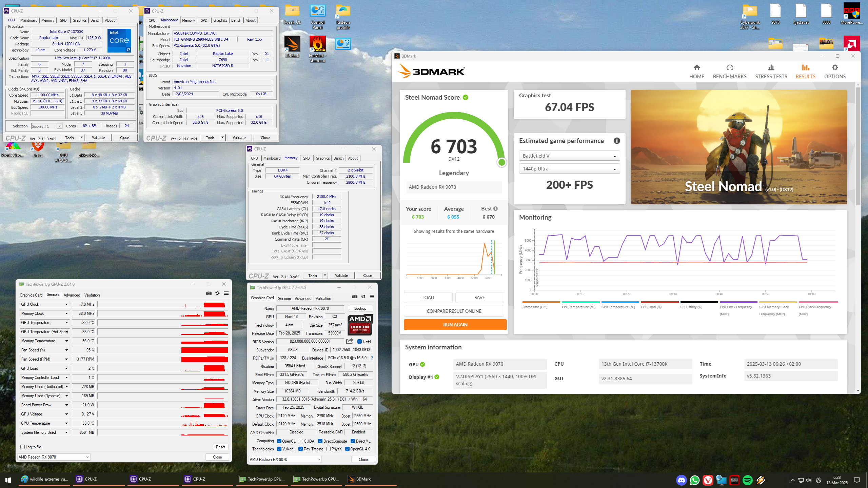Viewport: 868px width, 488px height.
Task: Open the 3DMark desktop shortcut
Action: pyautogui.click(x=292, y=47)
